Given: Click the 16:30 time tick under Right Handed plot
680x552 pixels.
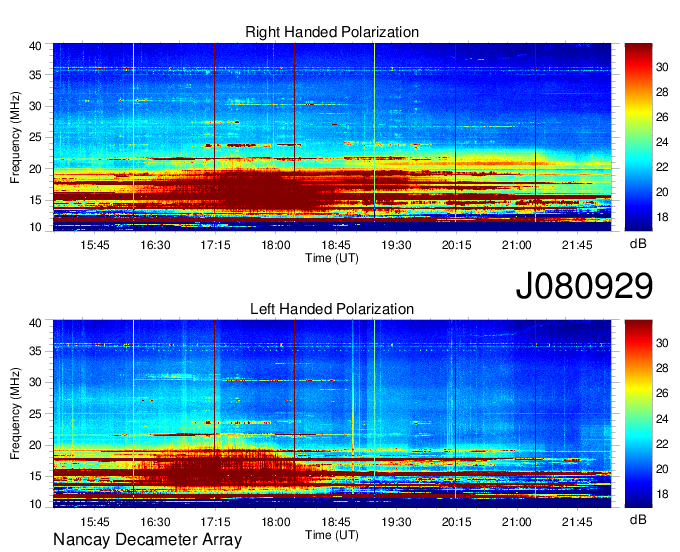Looking at the screenshot, I should 155,245.
